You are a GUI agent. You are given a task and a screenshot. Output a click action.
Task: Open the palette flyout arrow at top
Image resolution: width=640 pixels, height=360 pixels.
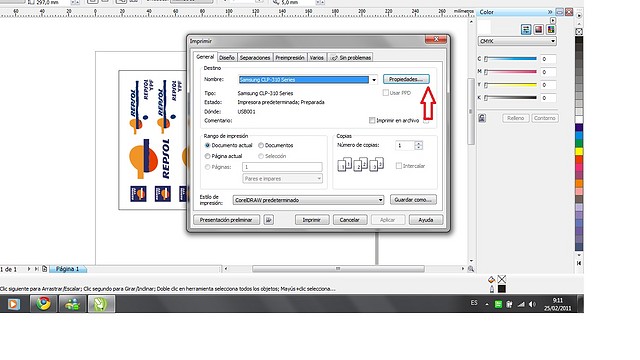click(579, 15)
